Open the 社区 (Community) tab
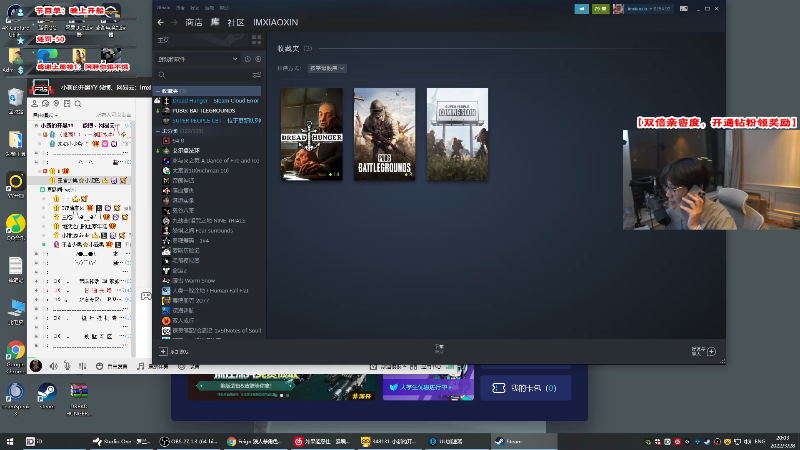 [x=236, y=22]
